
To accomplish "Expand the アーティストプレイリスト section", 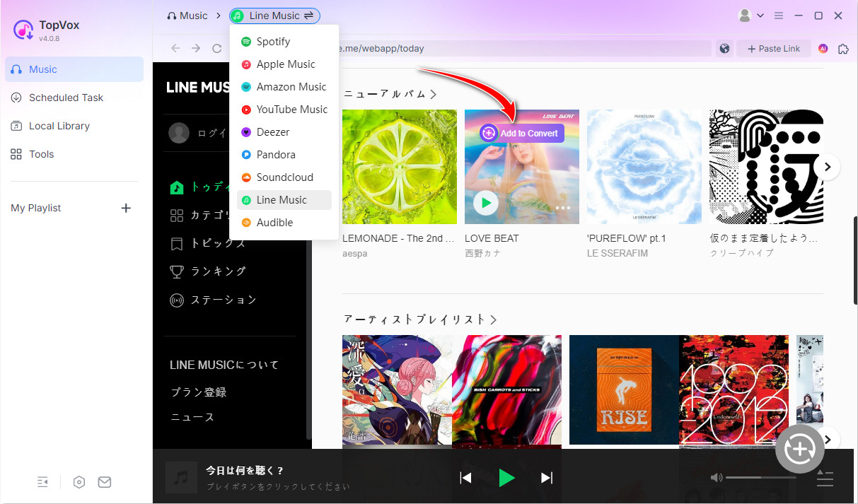I will point(420,320).
